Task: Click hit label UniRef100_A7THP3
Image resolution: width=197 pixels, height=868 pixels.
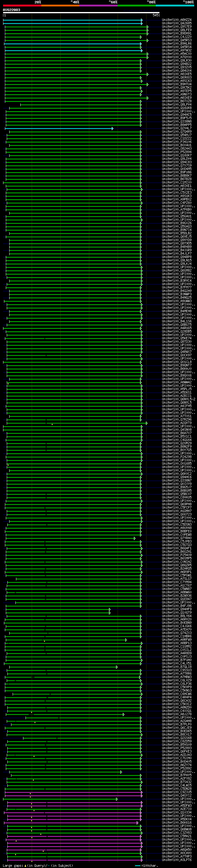Action: pos(177,856)
